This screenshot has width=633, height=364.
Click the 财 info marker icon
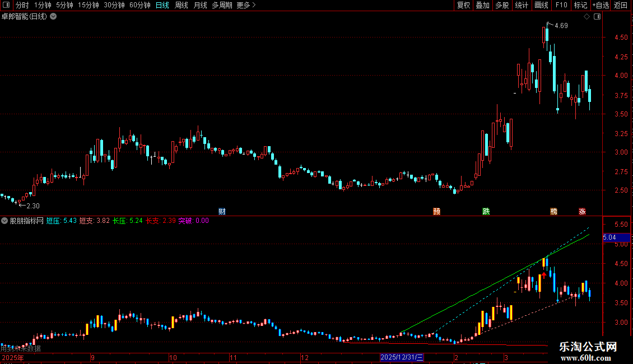coord(222,212)
